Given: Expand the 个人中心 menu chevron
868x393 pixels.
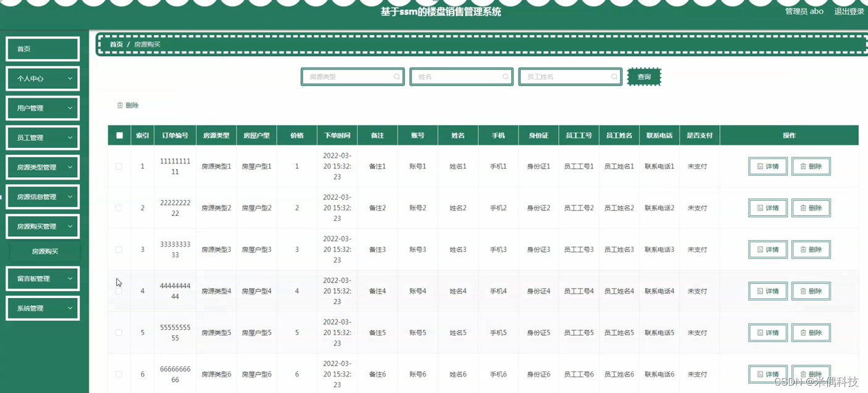Looking at the screenshot, I should (x=70, y=79).
